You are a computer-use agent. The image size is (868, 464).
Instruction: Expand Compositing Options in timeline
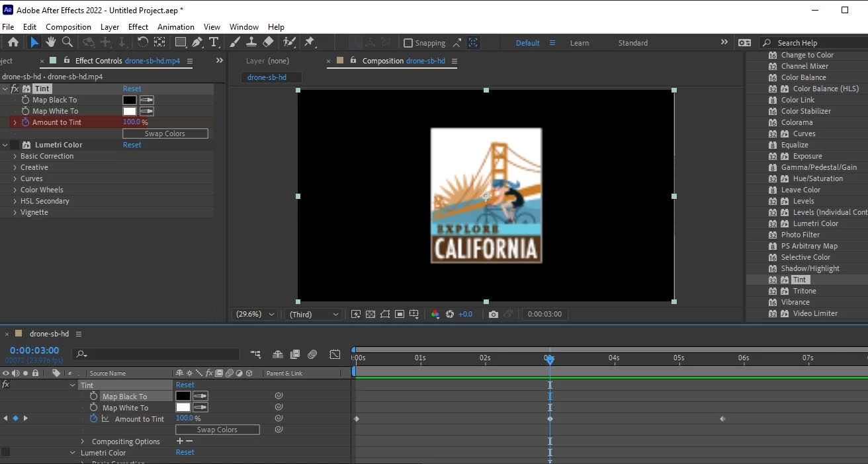click(83, 442)
